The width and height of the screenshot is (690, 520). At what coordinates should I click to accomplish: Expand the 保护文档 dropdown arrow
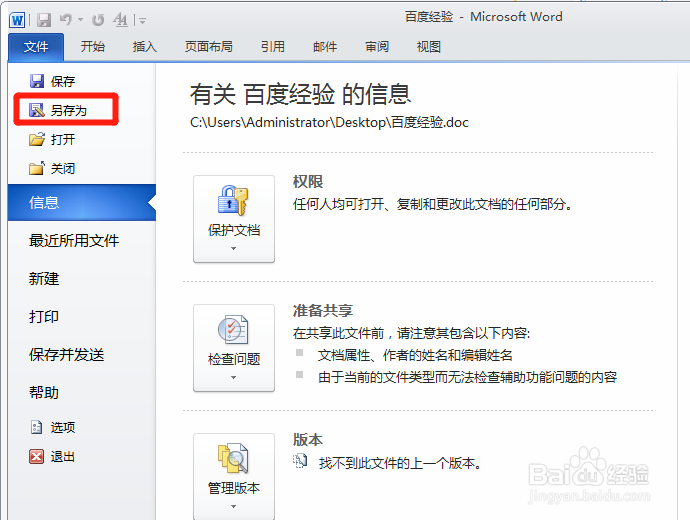234,249
